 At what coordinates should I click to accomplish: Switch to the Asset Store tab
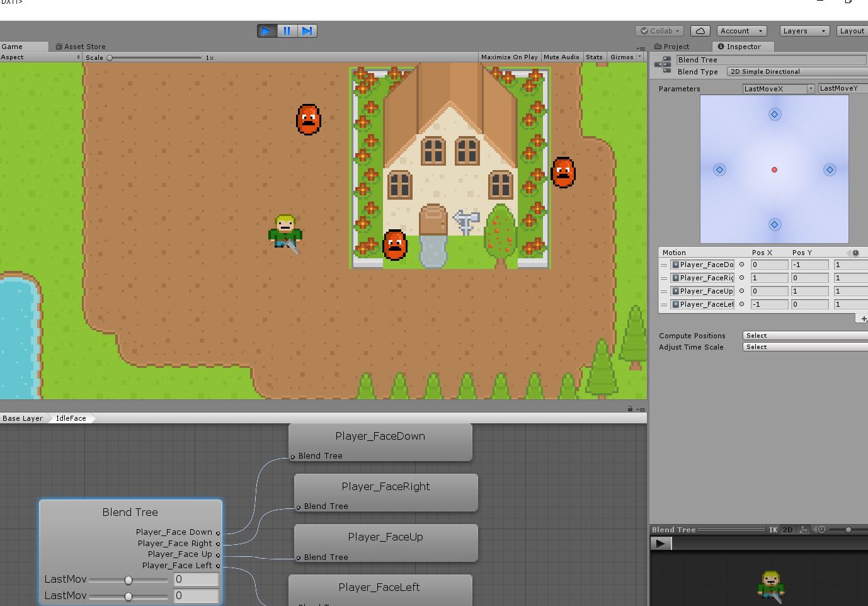(80, 47)
